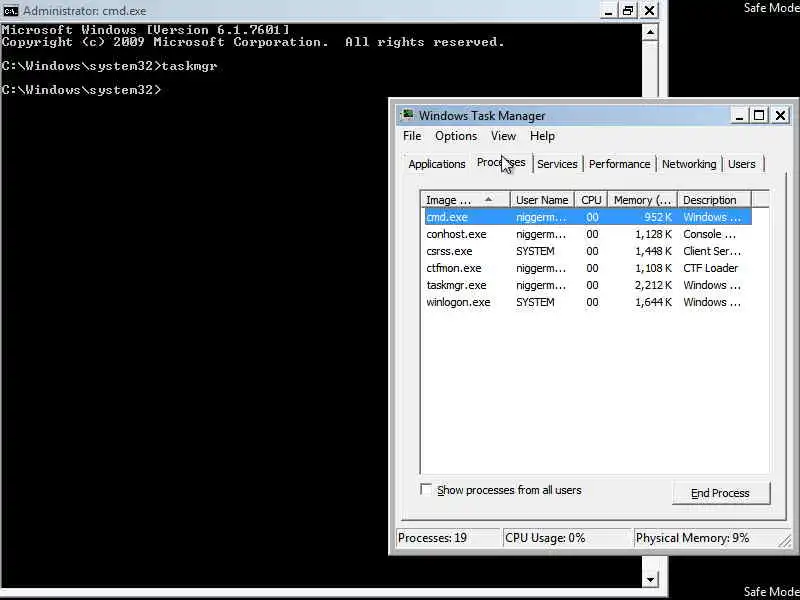Click the CPU 00 value in taskmgr.exe row
Screen dimensions: 800x600
coord(592,285)
